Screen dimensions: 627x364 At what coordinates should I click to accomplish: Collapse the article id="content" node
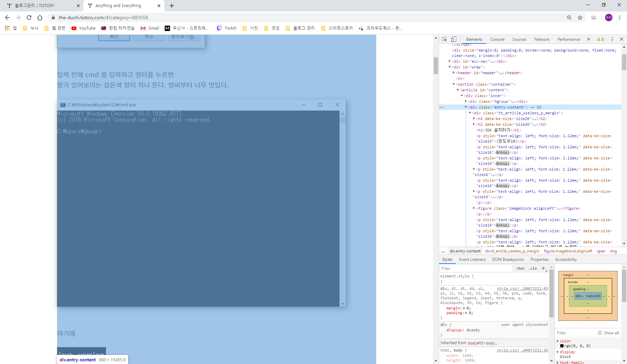(458, 90)
